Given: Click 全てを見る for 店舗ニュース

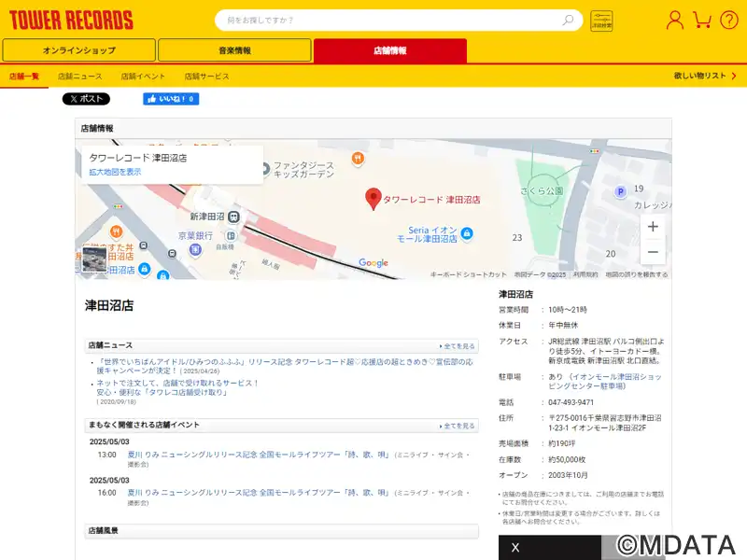Looking at the screenshot, I should click(457, 346).
